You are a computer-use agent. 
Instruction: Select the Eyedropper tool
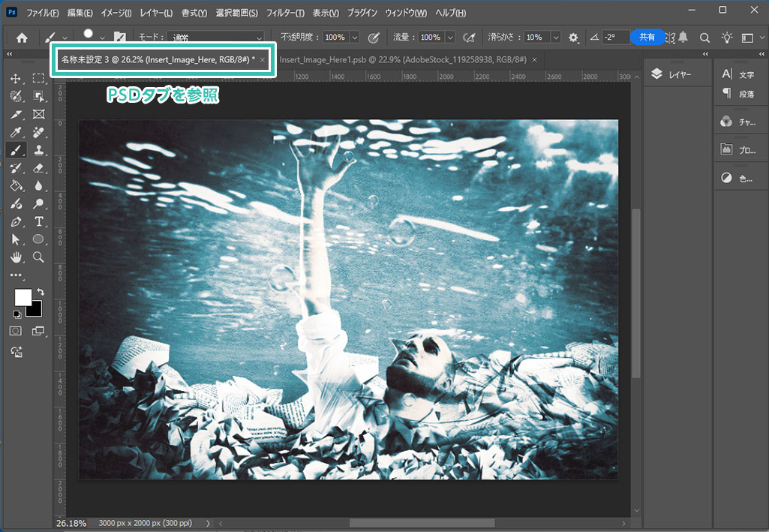tap(16, 132)
